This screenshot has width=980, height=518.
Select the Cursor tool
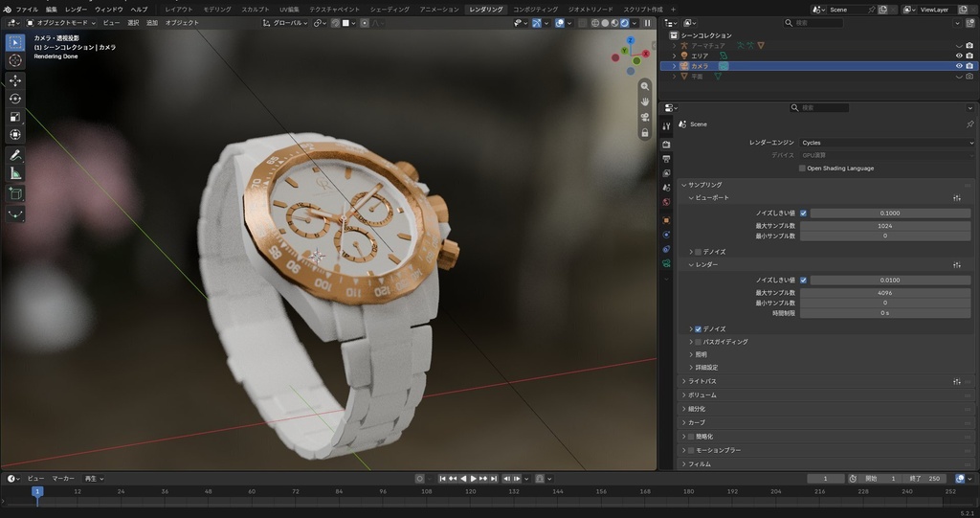15,60
